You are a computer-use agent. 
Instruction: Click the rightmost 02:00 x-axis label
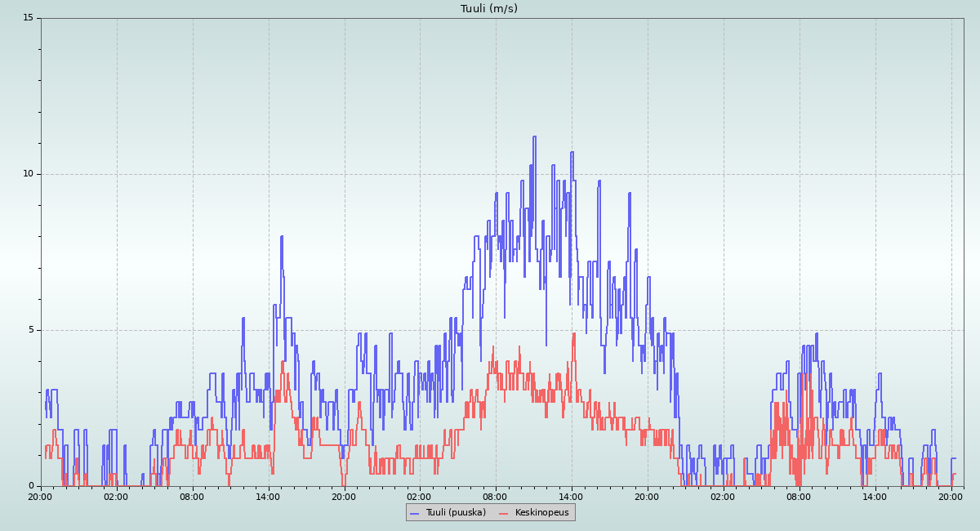723,496
